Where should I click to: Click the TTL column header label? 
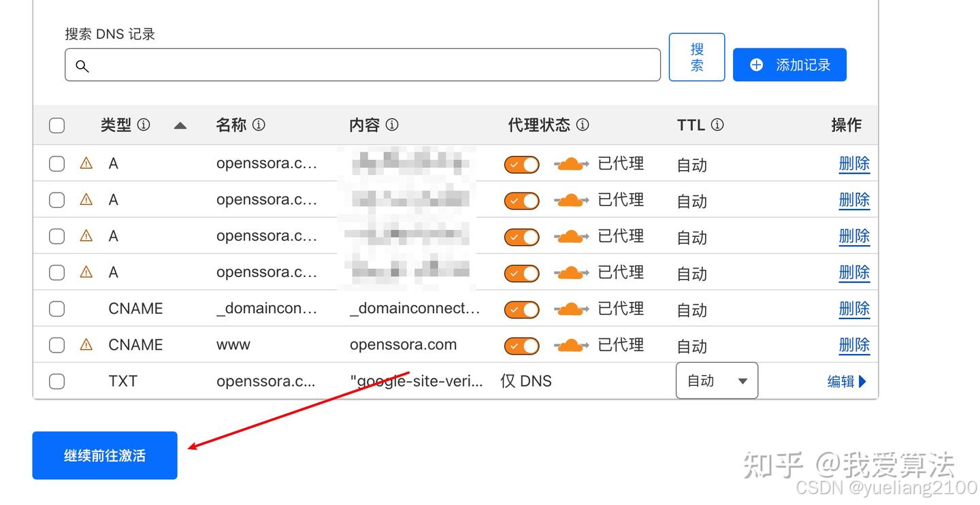pyautogui.click(x=691, y=125)
